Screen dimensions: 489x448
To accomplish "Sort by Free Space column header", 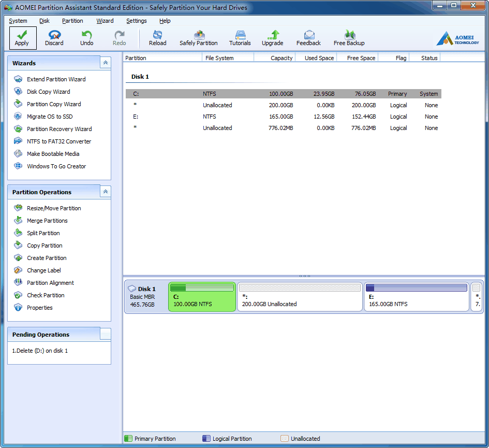I will pos(358,58).
